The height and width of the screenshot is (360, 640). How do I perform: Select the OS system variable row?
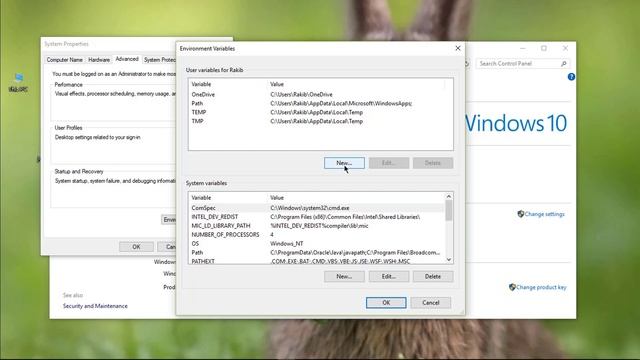pos(317,244)
